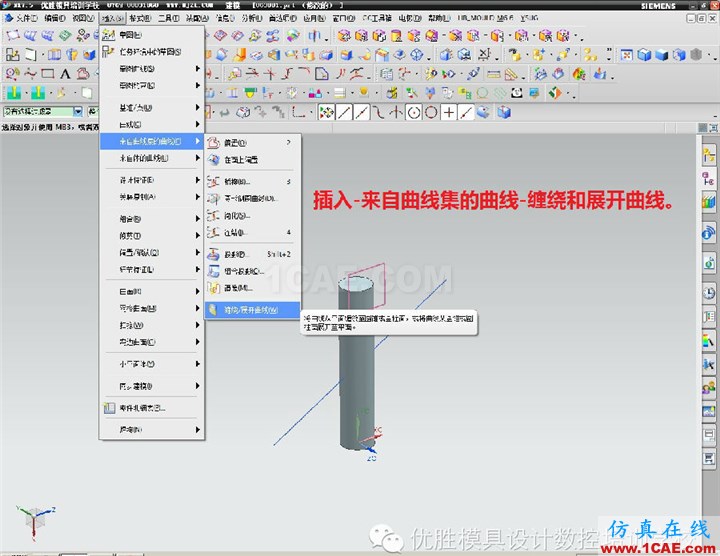The height and width of the screenshot is (556, 720).
Task: Expand 曲线(C) submenu in Insert menu
Action: click(152, 124)
